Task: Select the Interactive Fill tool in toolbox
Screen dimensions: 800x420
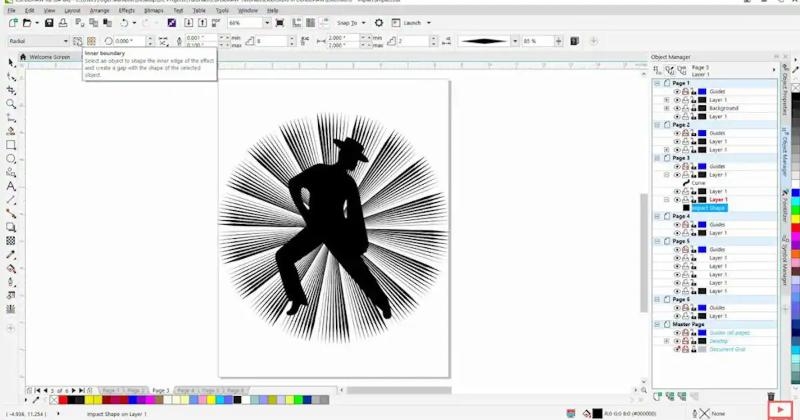Action: pyautogui.click(x=11, y=268)
